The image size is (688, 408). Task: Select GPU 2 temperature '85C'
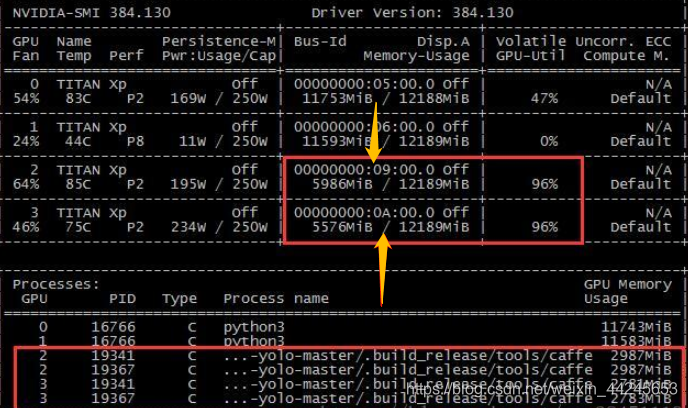[78, 184]
